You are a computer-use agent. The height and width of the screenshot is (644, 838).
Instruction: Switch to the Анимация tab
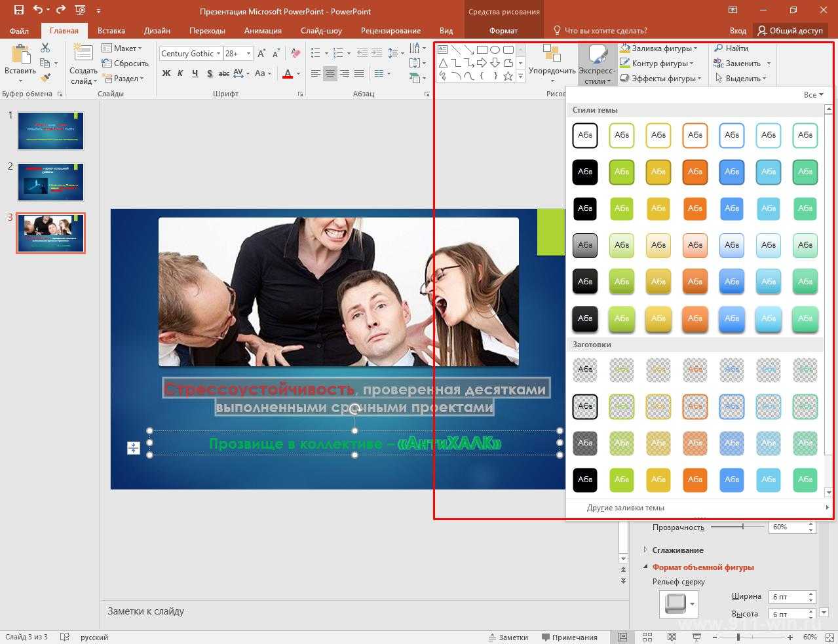[263, 31]
